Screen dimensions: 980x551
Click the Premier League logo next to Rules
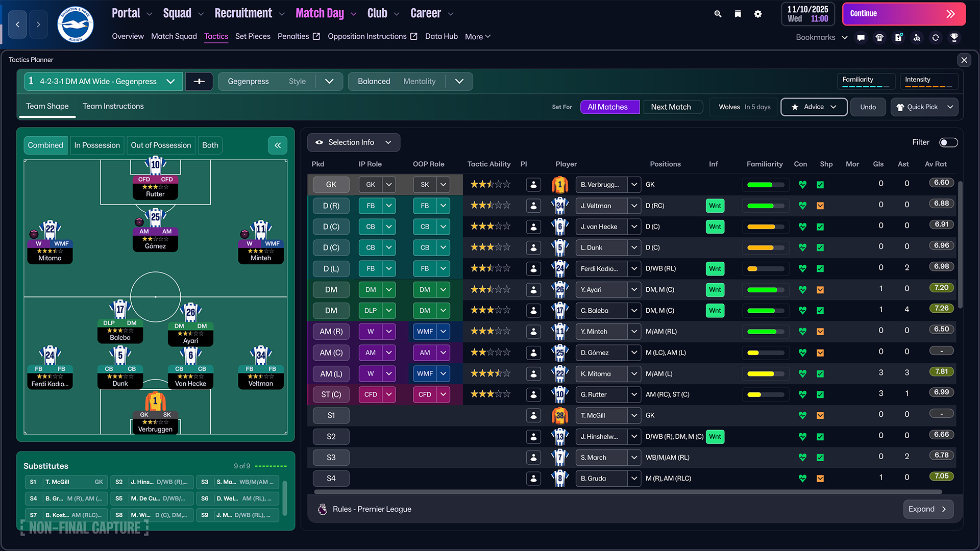coord(322,509)
